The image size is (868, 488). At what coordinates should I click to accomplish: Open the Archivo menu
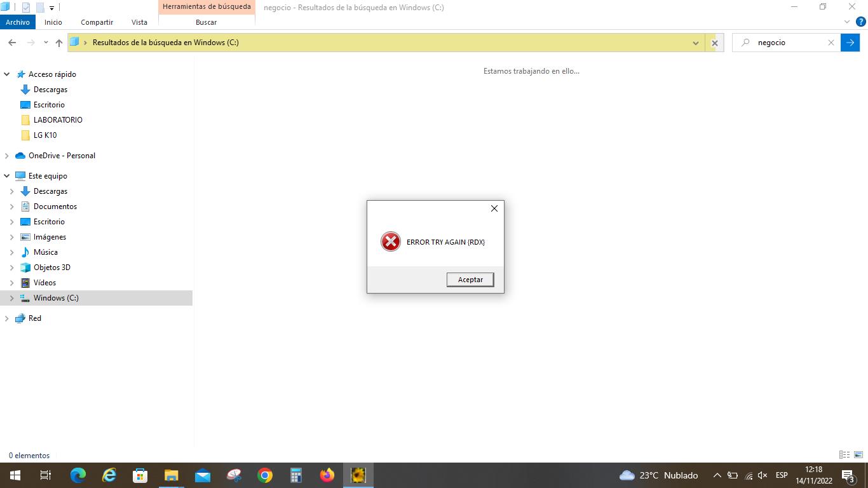(18, 22)
